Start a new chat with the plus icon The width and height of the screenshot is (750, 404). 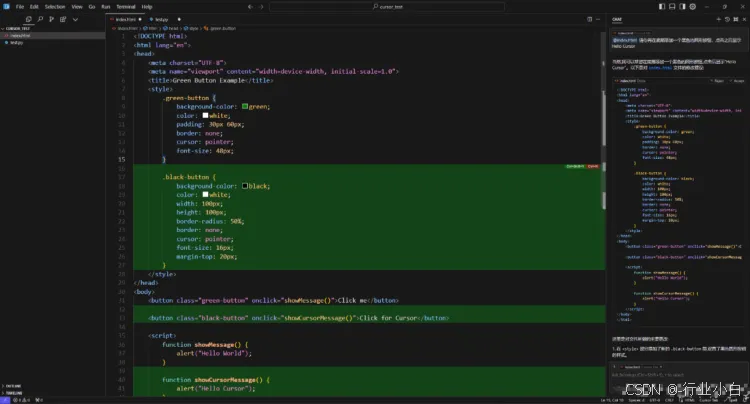click(x=718, y=19)
